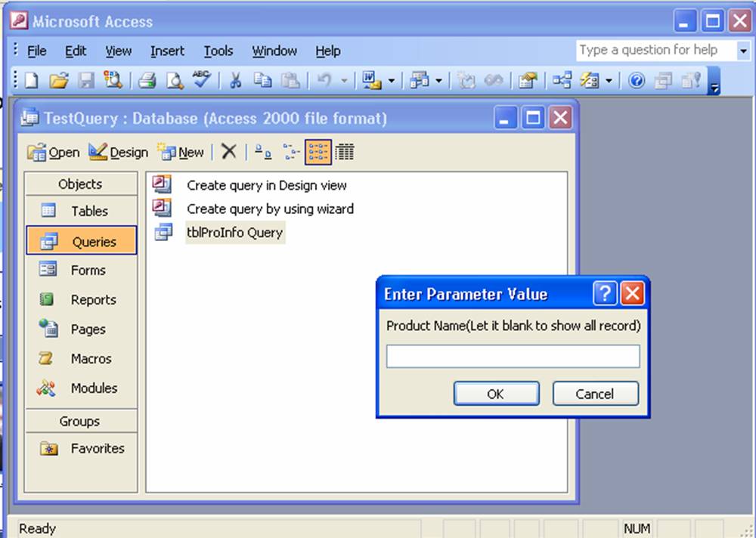This screenshot has width=756, height=538.
Task: Open a database with the folder icon
Action: point(59,81)
